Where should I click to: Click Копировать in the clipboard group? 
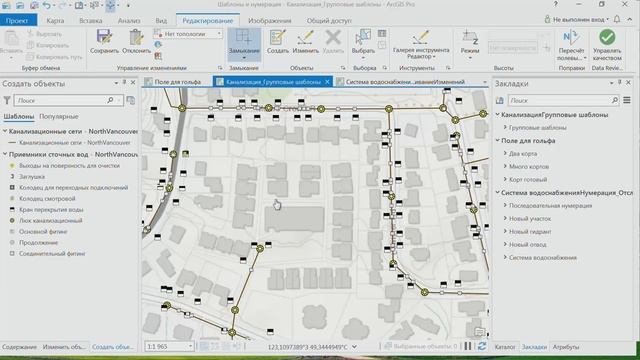(48, 45)
